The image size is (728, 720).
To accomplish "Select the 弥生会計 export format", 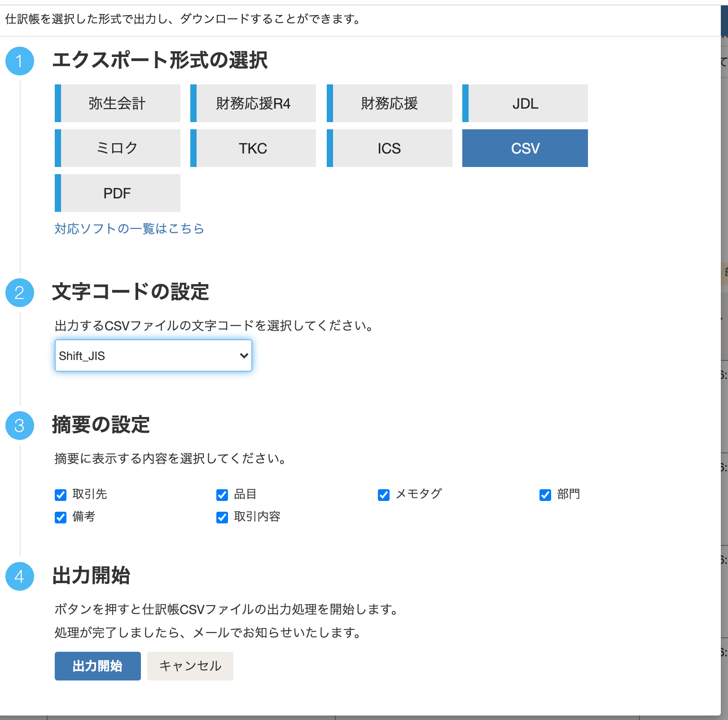I will (118, 103).
